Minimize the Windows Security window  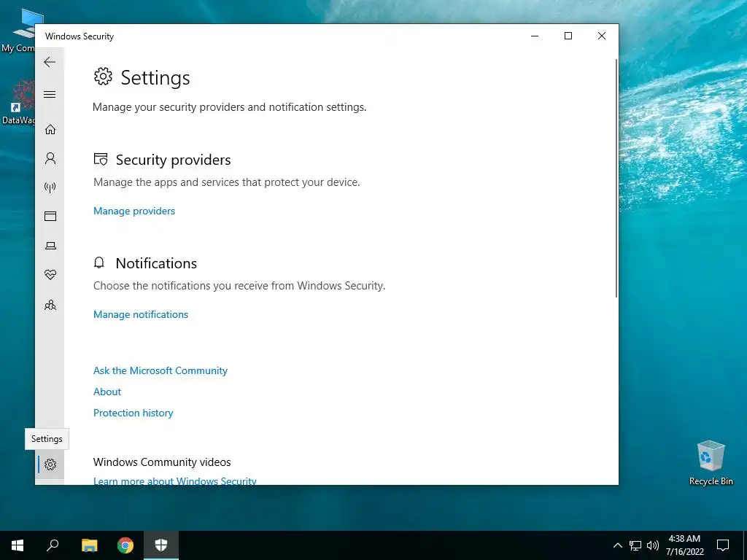click(x=535, y=36)
